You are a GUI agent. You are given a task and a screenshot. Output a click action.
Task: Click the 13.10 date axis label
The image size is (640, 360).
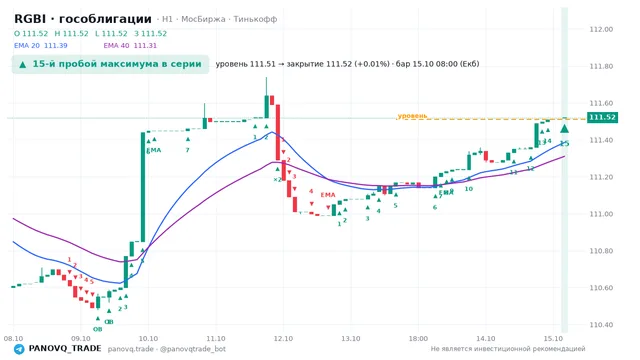[351, 339]
